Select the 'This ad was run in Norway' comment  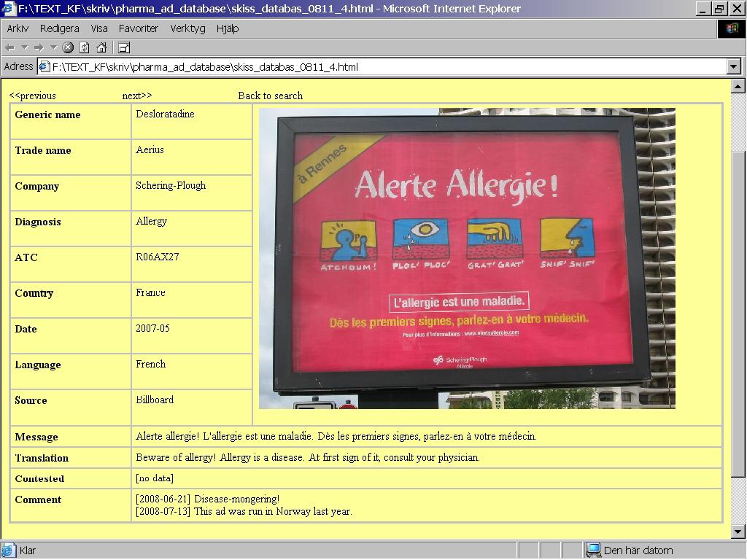(244, 511)
